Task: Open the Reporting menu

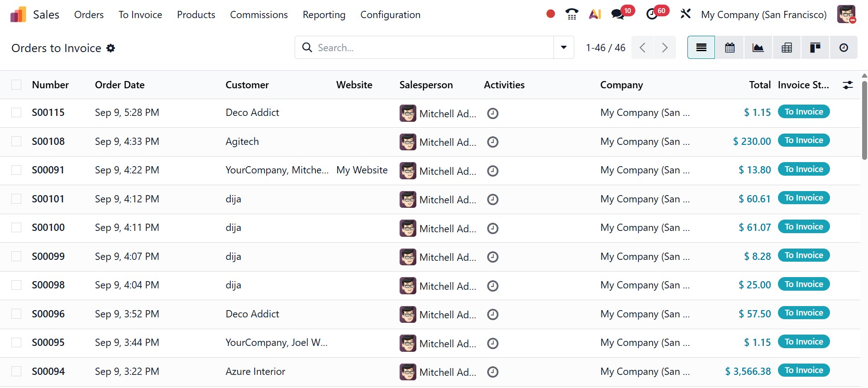Action: click(324, 14)
